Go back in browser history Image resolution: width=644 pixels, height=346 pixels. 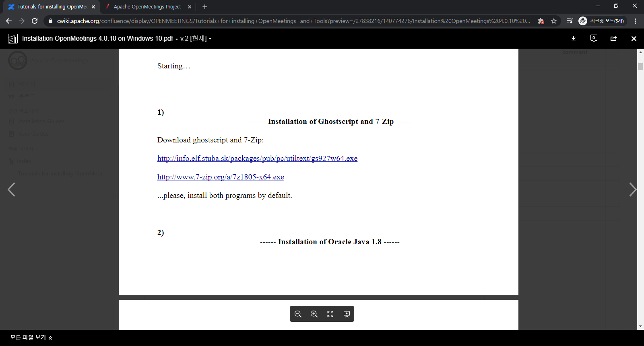(x=9, y=21)
